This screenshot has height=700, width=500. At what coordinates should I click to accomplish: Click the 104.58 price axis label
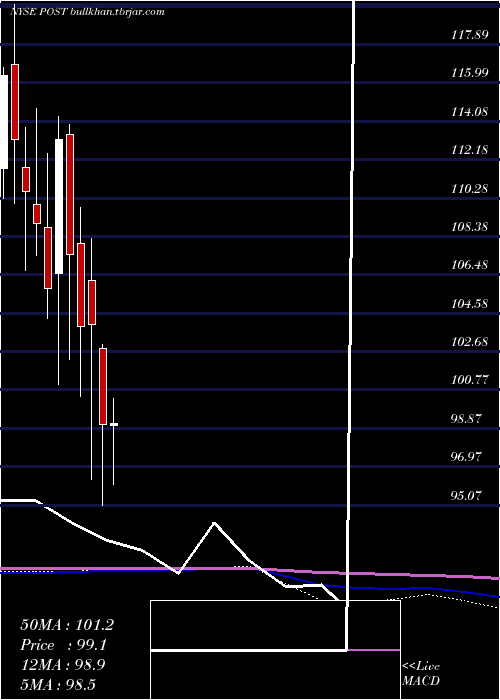[470, 304]
